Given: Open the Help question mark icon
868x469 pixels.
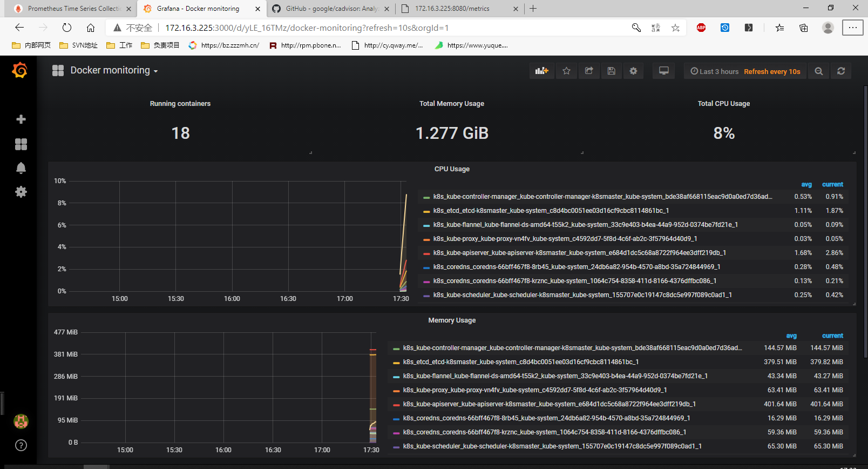Looking at the screenshot, I should point(21,445).
